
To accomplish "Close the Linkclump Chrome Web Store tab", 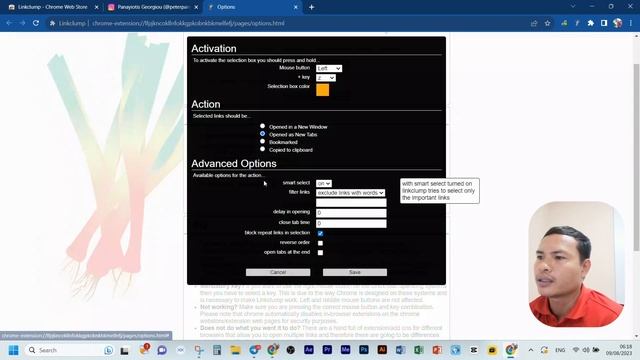I will 96,7.
